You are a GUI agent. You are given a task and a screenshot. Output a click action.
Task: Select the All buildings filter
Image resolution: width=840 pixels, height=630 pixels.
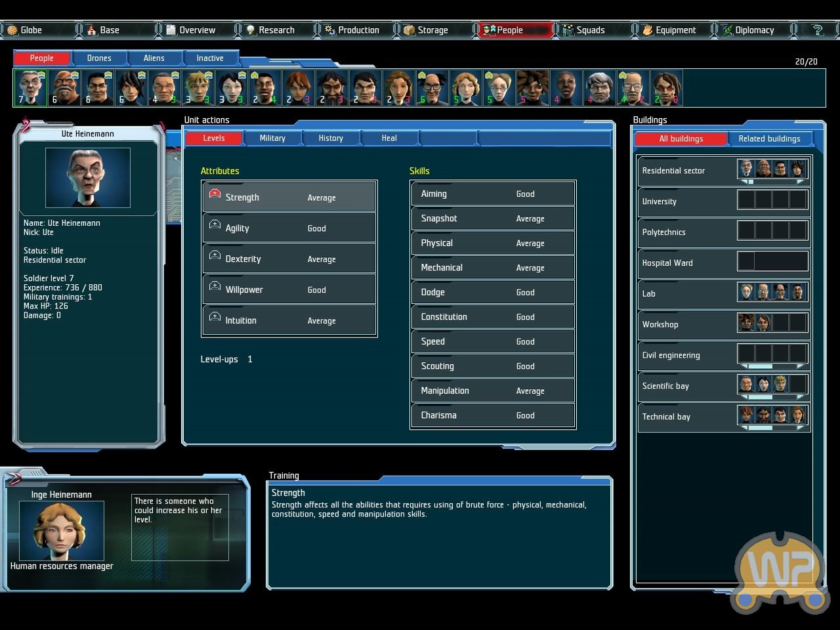(681, 138)
